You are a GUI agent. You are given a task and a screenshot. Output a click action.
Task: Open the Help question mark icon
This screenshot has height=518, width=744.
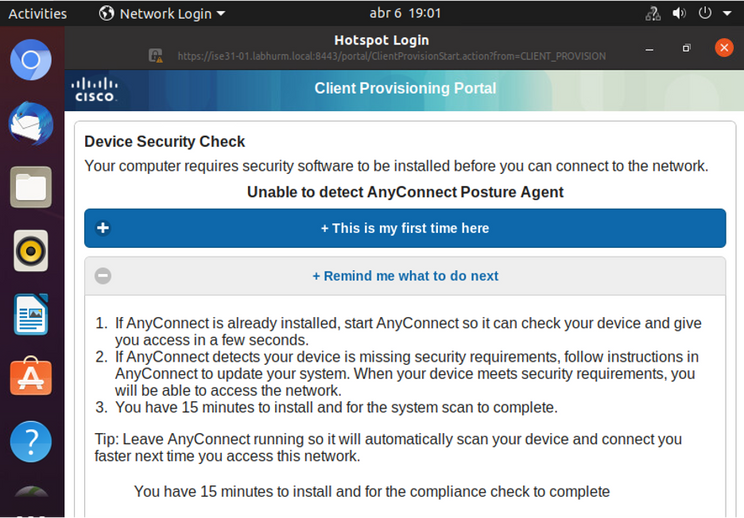31,442
